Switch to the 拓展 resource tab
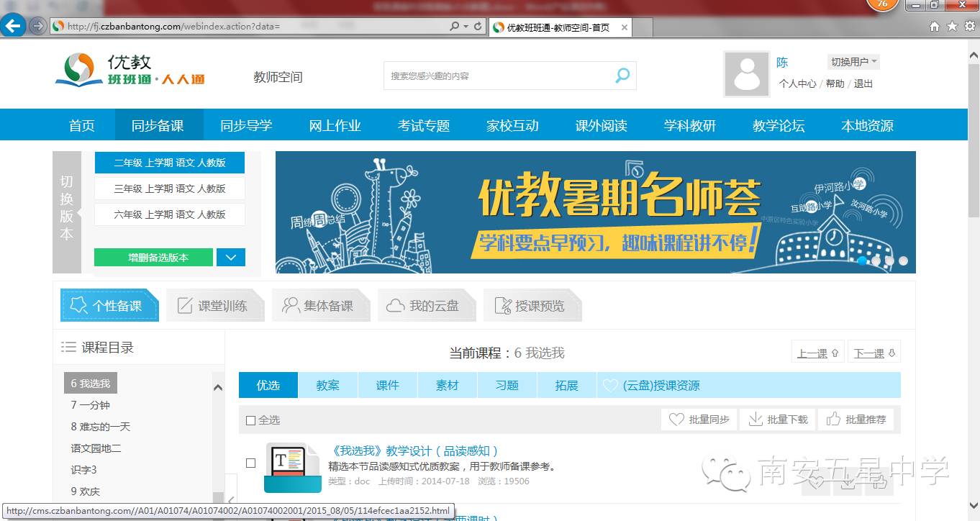This screenshot has width=980, height=521. 566,385
